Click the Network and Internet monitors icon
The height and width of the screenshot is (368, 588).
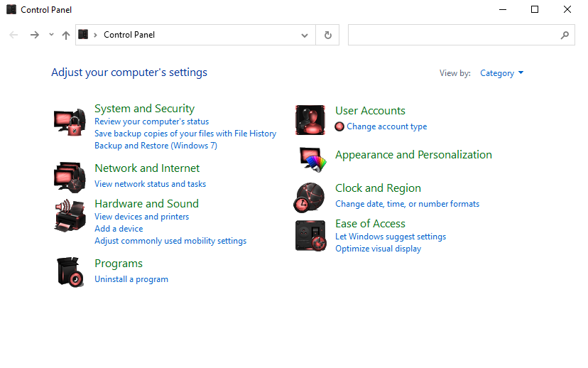click(x=70, y=177)
